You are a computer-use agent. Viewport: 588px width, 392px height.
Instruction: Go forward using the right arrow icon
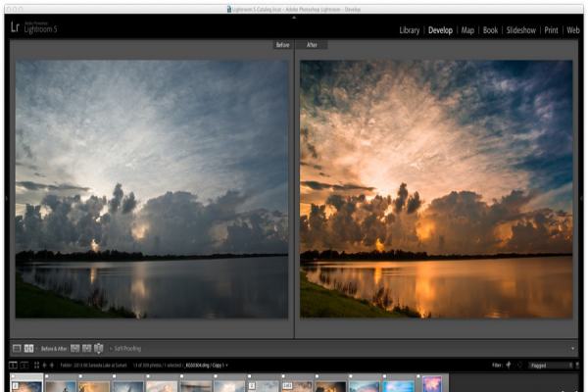(x=52, y=365)
